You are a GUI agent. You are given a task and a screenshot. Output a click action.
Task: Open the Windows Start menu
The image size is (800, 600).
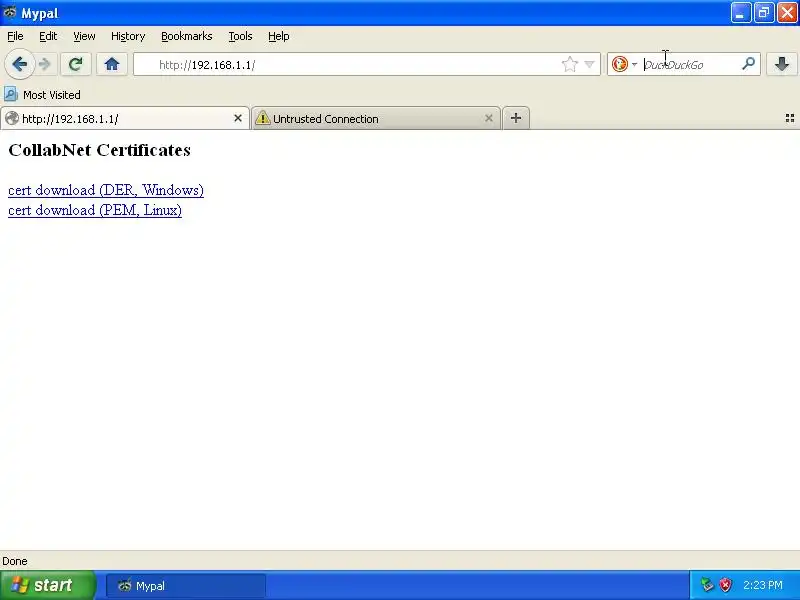(x=48, y=585)
